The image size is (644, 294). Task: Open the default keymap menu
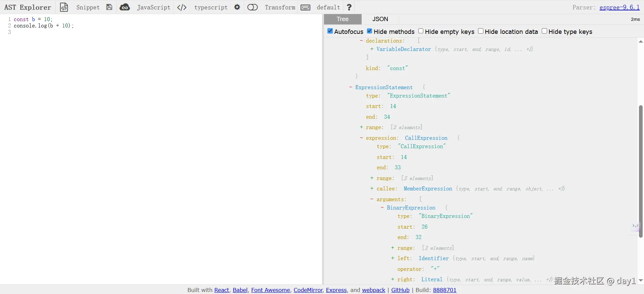pos(328,7)
